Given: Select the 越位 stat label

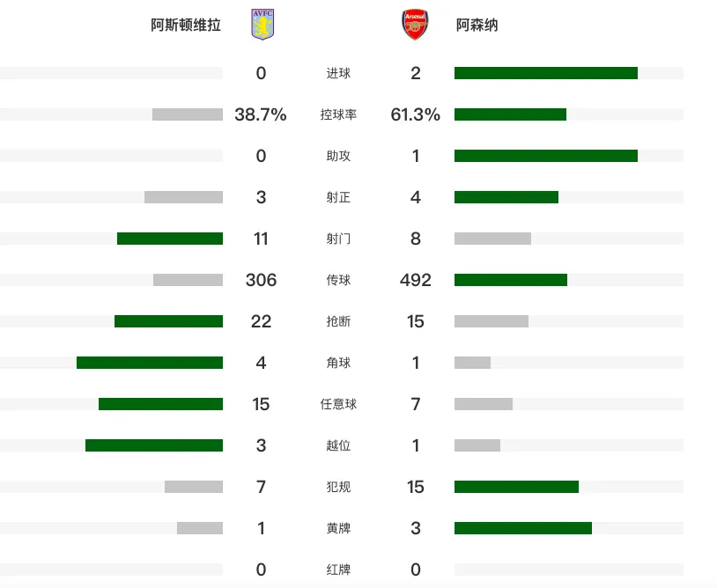Looking at the screenshot, I should 338,445.
